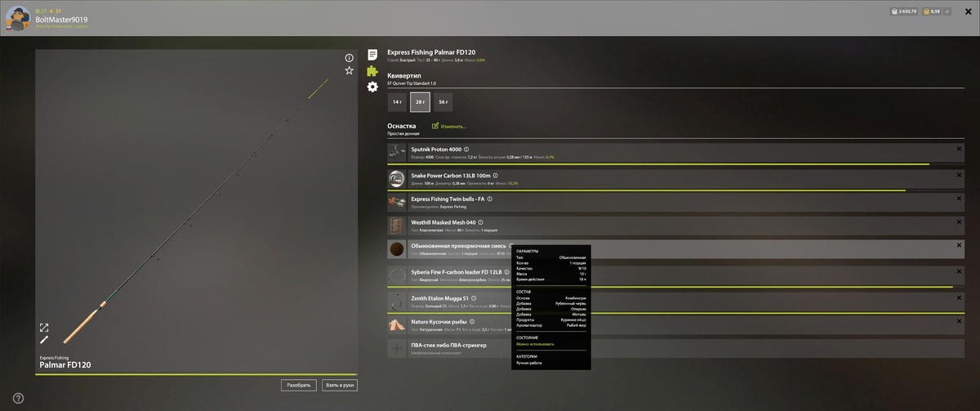Click the Express Fishing Palmar FD120 heading
980x411 pixels.
click(x=431, y=52)
